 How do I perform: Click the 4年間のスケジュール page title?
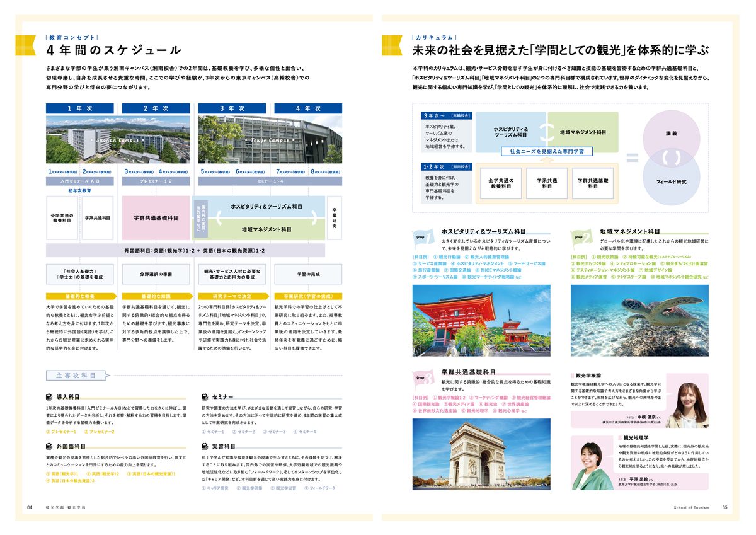[x=114, y=50]
